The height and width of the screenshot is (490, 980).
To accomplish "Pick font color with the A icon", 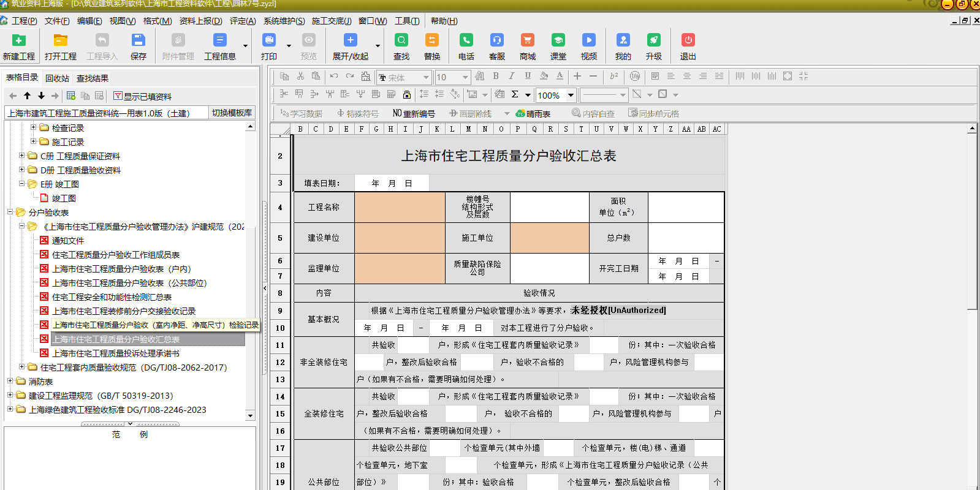I will (x=560, y=77).
